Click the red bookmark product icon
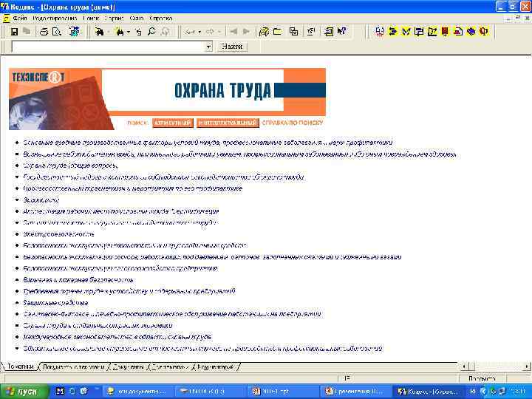 tap(445, 32)
